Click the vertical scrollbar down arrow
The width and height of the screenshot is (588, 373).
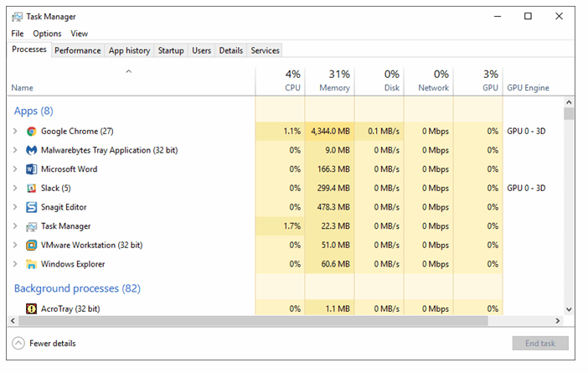[569, 309]
